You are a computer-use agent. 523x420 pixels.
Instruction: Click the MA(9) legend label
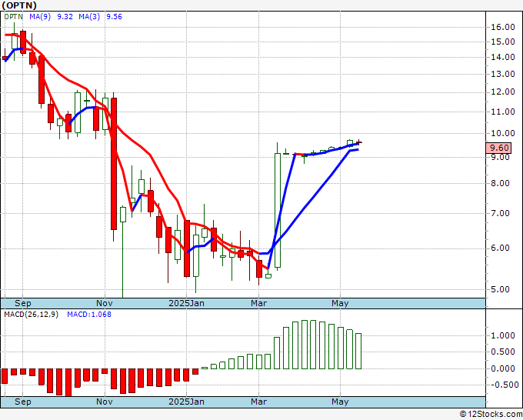[x=40, y=17]
